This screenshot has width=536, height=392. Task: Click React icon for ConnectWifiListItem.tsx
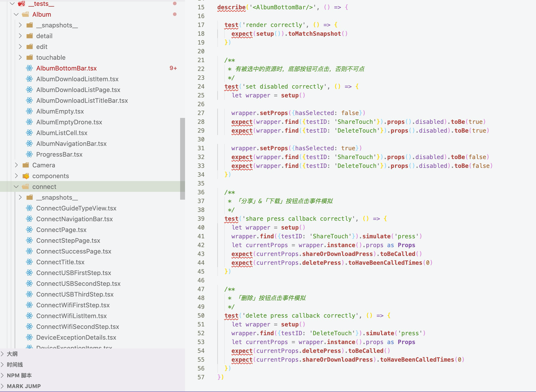(x=29, y=316)
